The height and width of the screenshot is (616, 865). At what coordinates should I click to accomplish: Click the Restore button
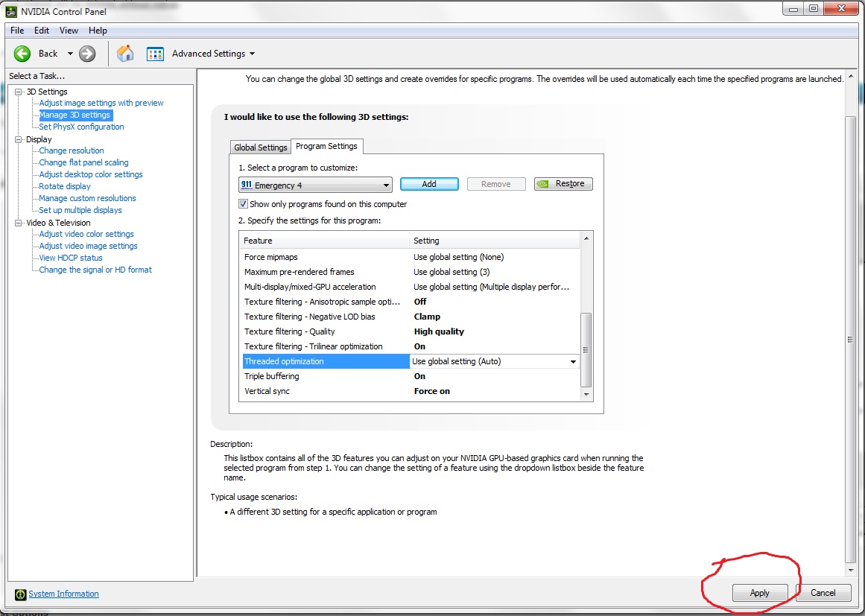click(563, 184)
